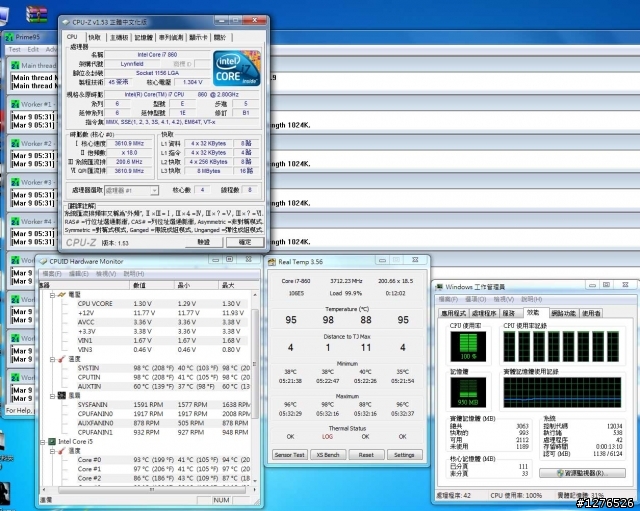Click the Real Temp title bar icon
The width and height of the screenshot is (640, 511).
click(x=272, y=262)
